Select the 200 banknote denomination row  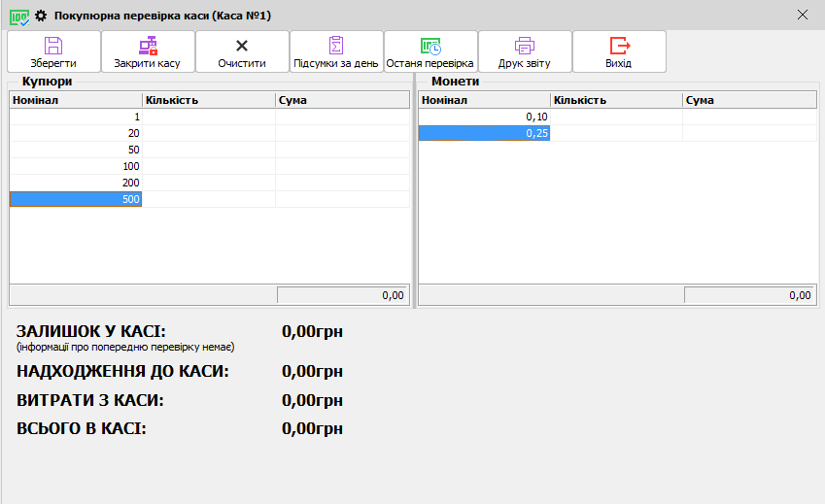tap(76, 183)
